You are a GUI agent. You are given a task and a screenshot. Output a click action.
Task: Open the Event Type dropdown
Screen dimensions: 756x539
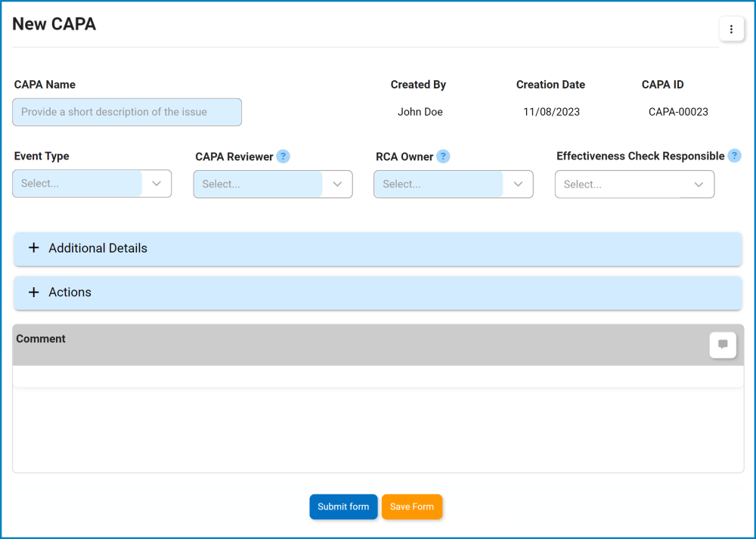tap(92, 184)
